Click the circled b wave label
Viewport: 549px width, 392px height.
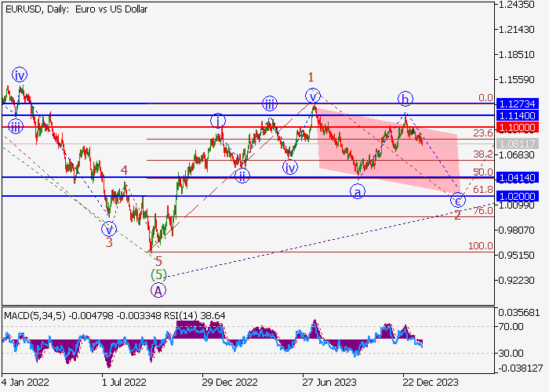(x=405, y=99)
